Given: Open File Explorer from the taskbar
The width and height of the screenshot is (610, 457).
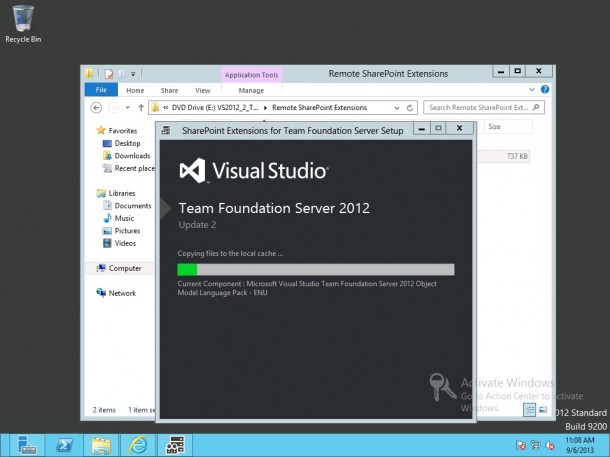Looking at the screenshot, I should (101, 445).
